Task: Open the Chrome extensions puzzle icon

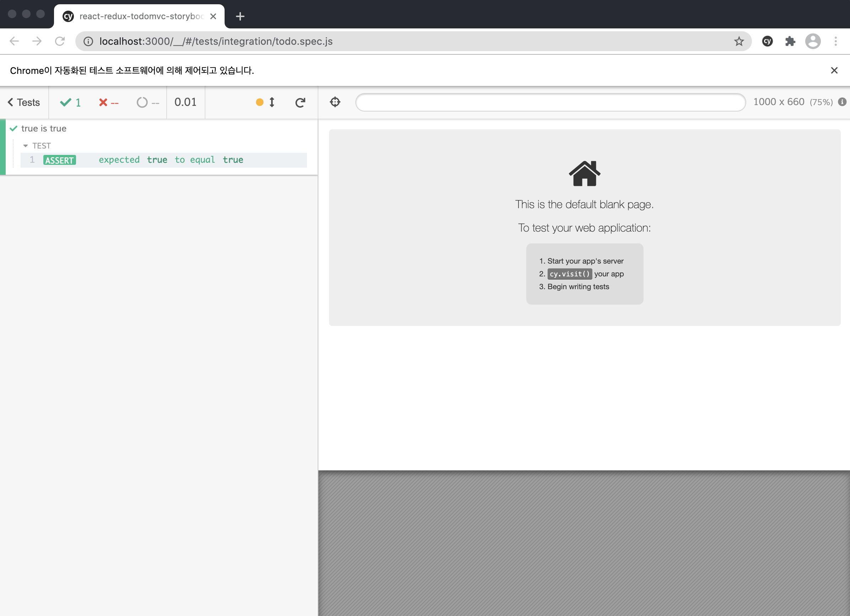Action: 790,41
